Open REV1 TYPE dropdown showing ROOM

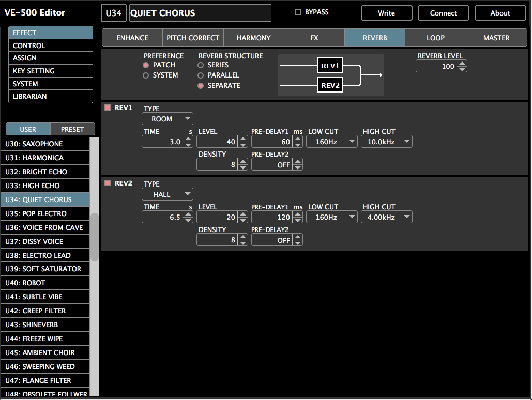click(168, 119)
